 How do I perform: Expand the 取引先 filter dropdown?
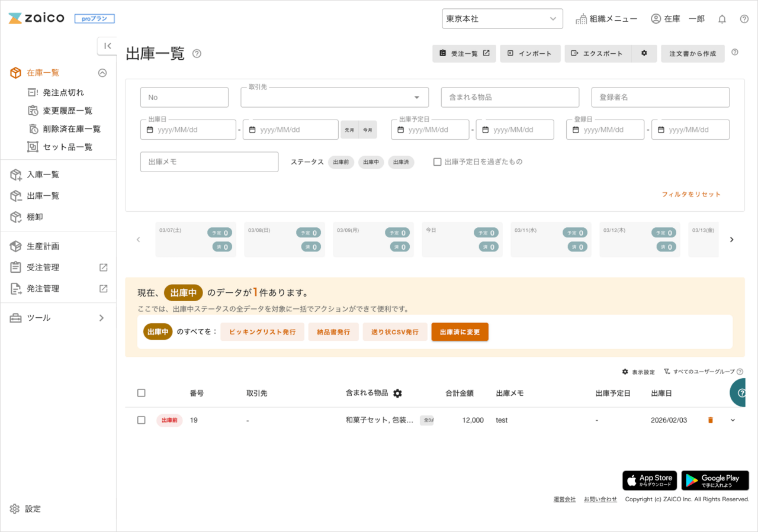(x=417, y=98)
